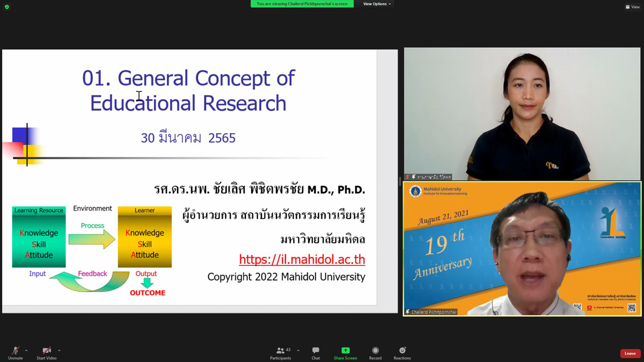644x362 pixels.
Task: Click the green shield encryption icon
Action: 6,7
